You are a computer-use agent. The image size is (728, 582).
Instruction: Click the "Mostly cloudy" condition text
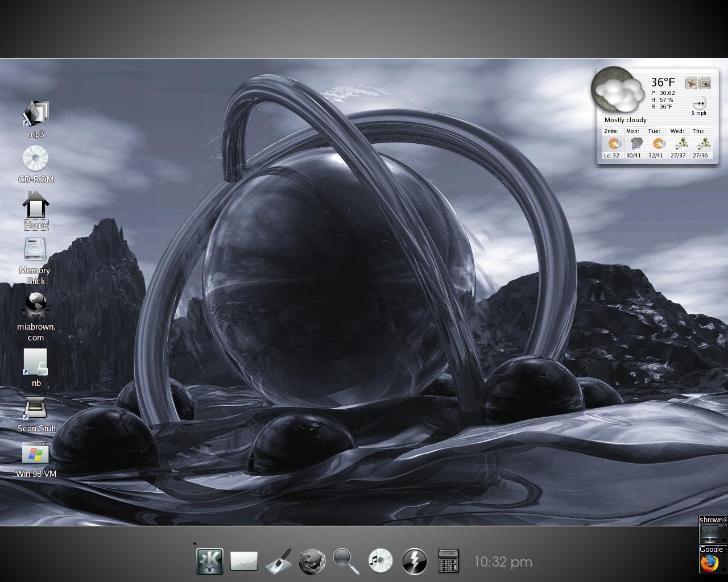tap(625, 120)
